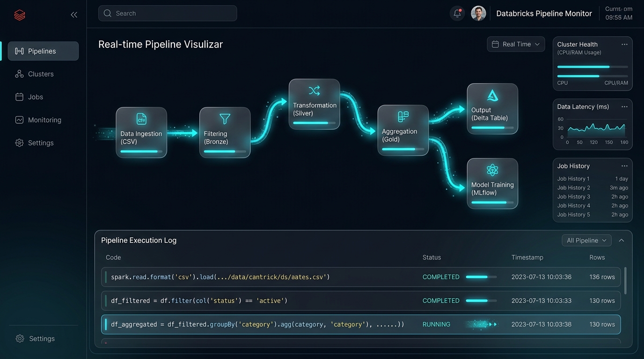644x359 pixels.
Task: Click the Code column header
Action: click(x=113, y=257)
